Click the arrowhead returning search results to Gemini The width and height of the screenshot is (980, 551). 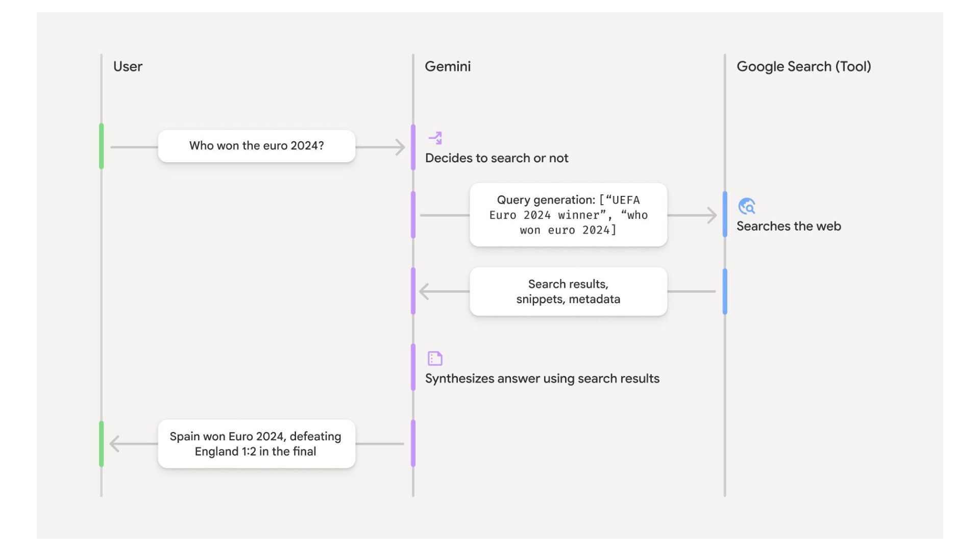point(425,291)
